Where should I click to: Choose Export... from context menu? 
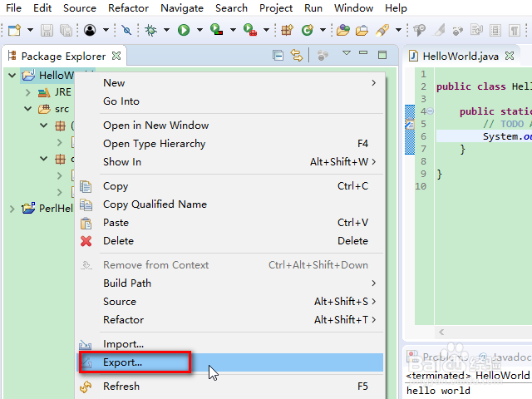click(x=231, y=362)
